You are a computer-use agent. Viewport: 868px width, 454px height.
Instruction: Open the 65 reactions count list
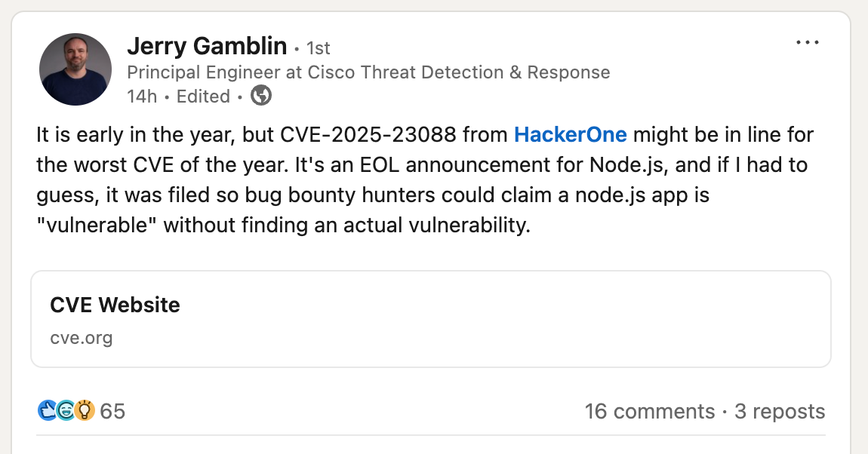112,412
